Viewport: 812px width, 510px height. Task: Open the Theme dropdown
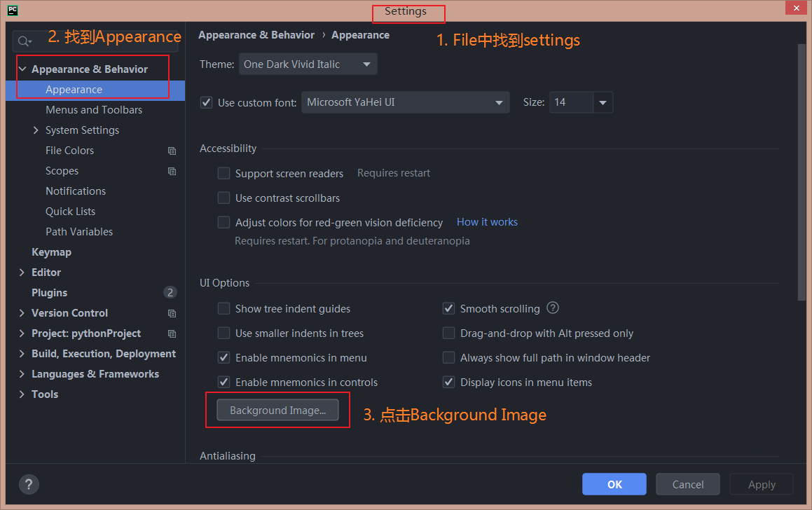pyautogui.click(x=308, y=64)
